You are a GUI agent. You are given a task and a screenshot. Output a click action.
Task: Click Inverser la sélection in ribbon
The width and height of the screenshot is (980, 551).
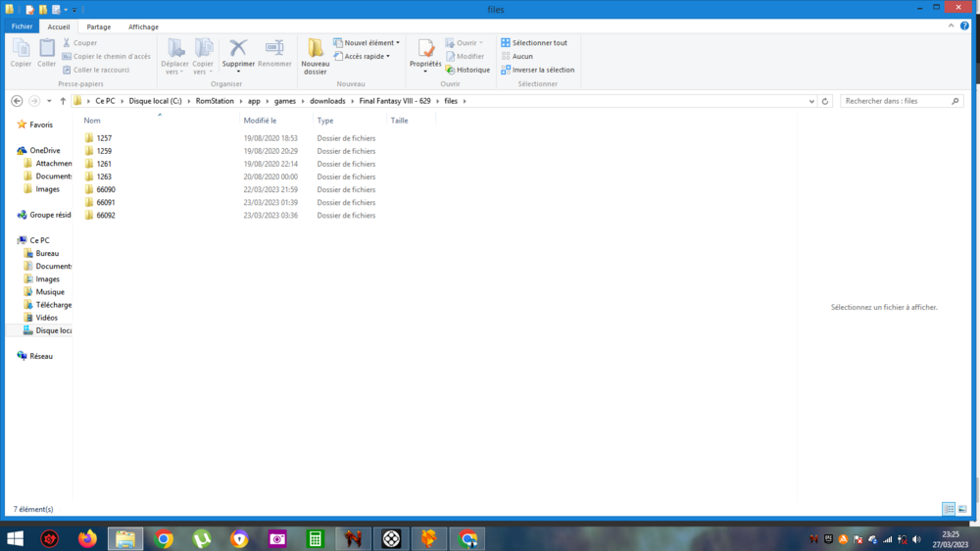tap(506, 70)
